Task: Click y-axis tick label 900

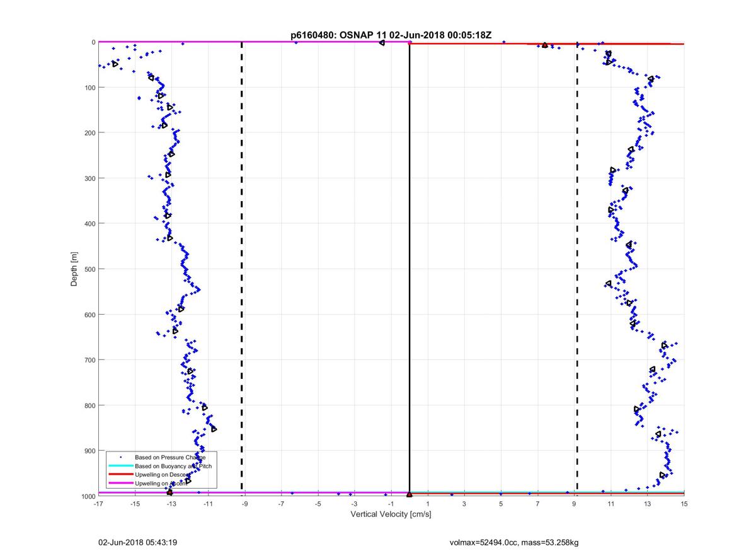Action: (x=89, y=451)
